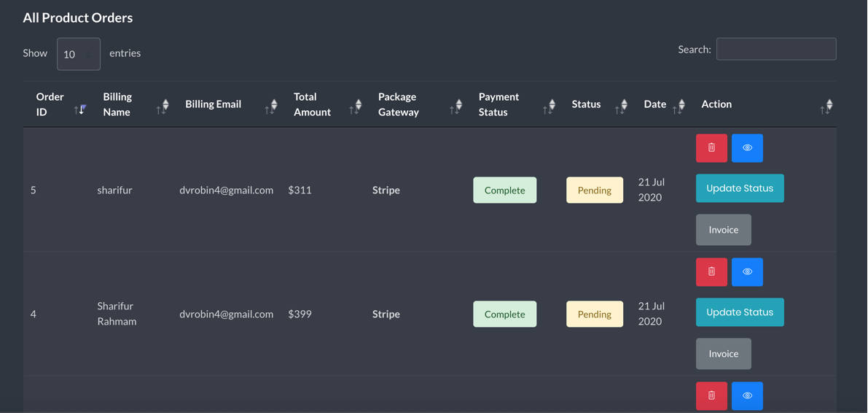Sort by Billing Name using its sort arrows
Image resolution: width=868 pixels, height=413 pixels.
click(x=163, y=106)
